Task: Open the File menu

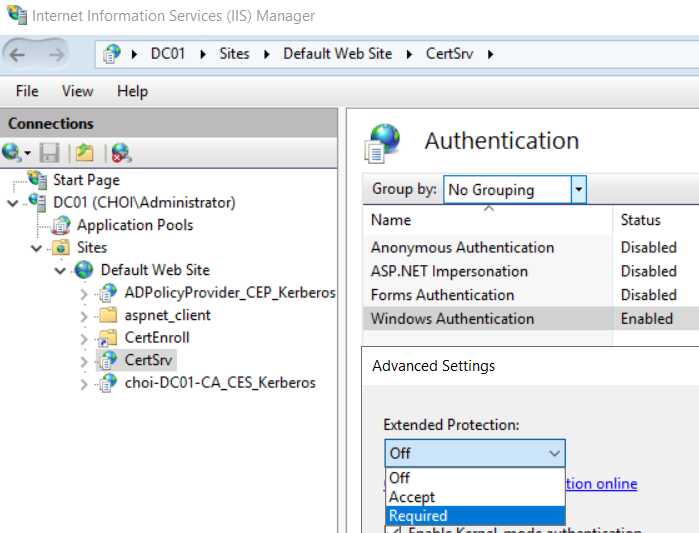Action: [27, 91]
